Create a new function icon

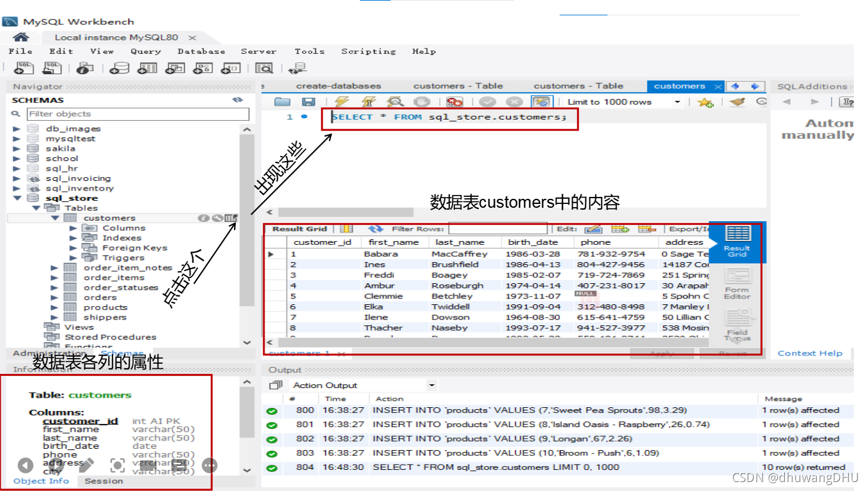click(x=231, y=68)
